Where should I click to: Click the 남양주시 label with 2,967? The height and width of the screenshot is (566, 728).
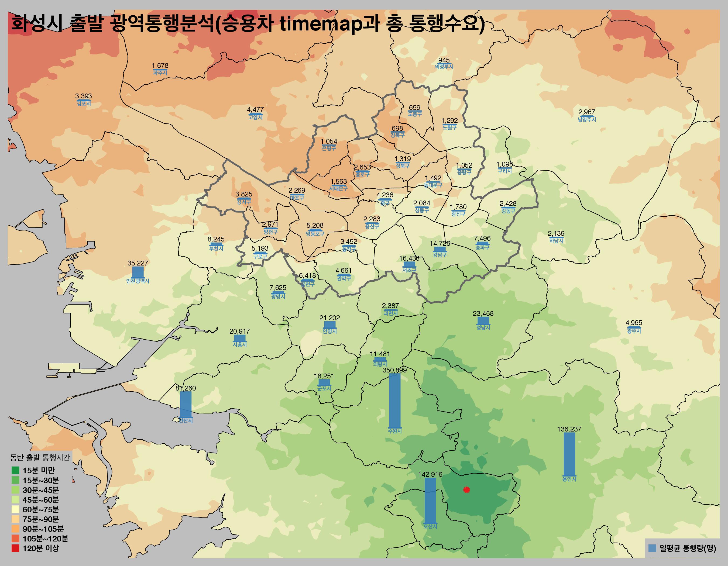pos(587,119)
